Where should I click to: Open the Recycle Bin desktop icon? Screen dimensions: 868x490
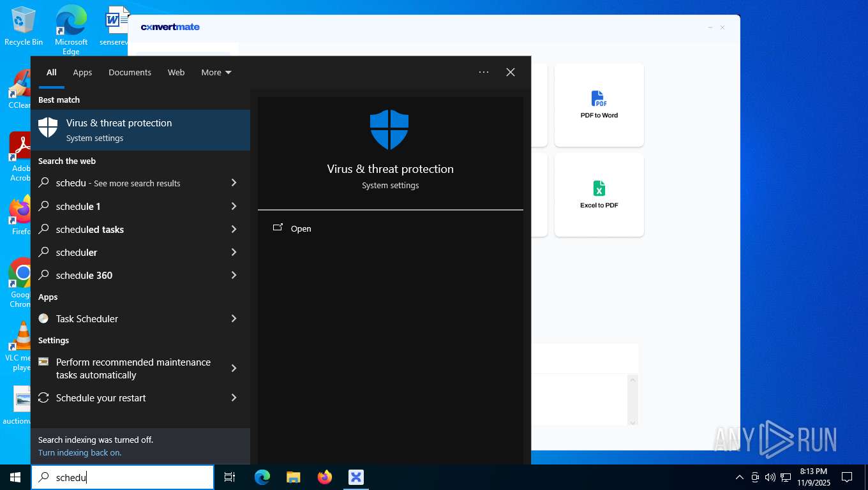point(24,26)
